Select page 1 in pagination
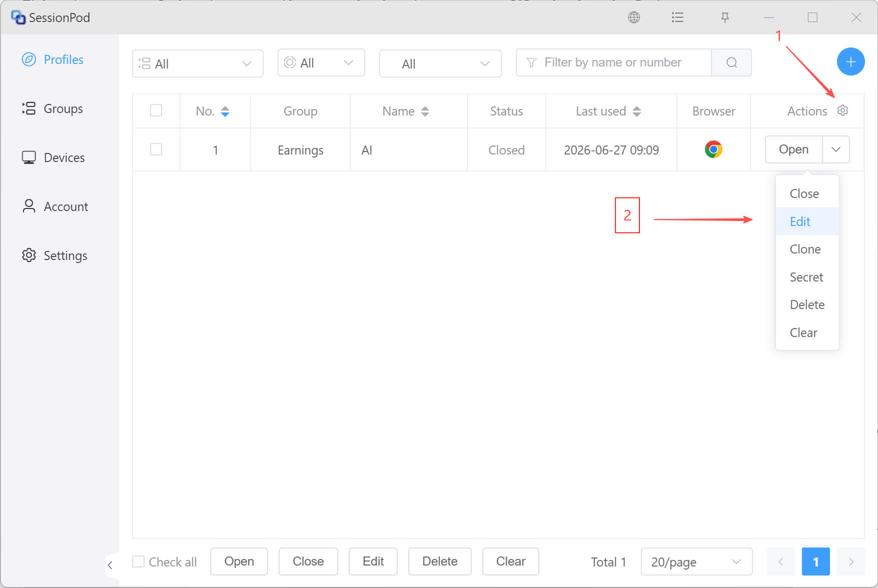 [x=815, y=561]
